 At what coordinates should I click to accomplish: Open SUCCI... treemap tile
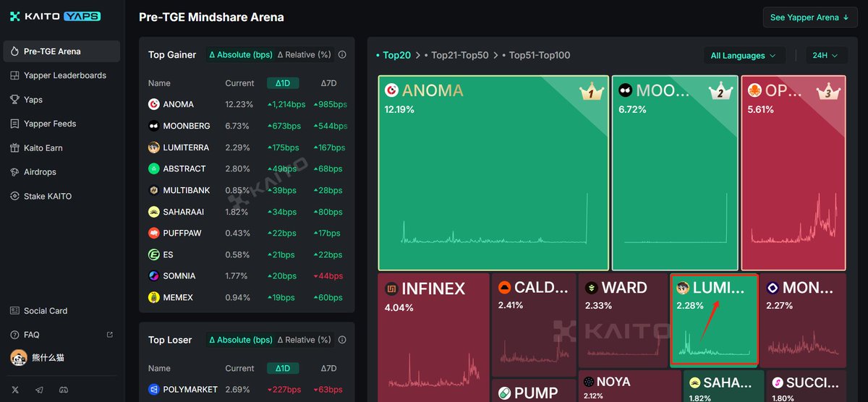pyautogui.click(x=807, y=387)
